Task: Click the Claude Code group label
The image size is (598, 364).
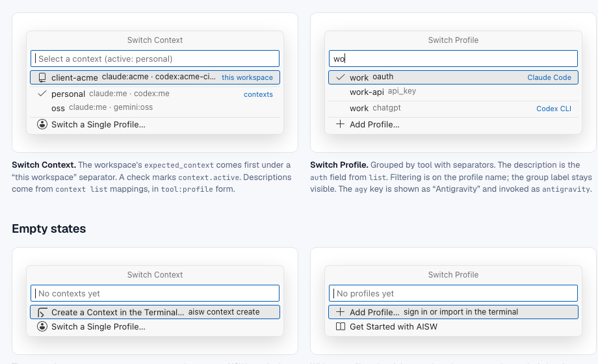Action: click(x=549, y=77)
